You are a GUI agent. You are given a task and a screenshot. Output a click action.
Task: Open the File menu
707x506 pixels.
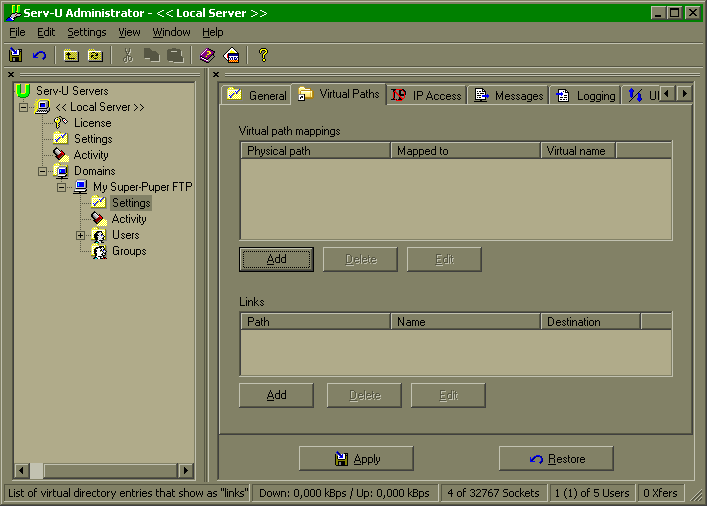pos(17,32)
